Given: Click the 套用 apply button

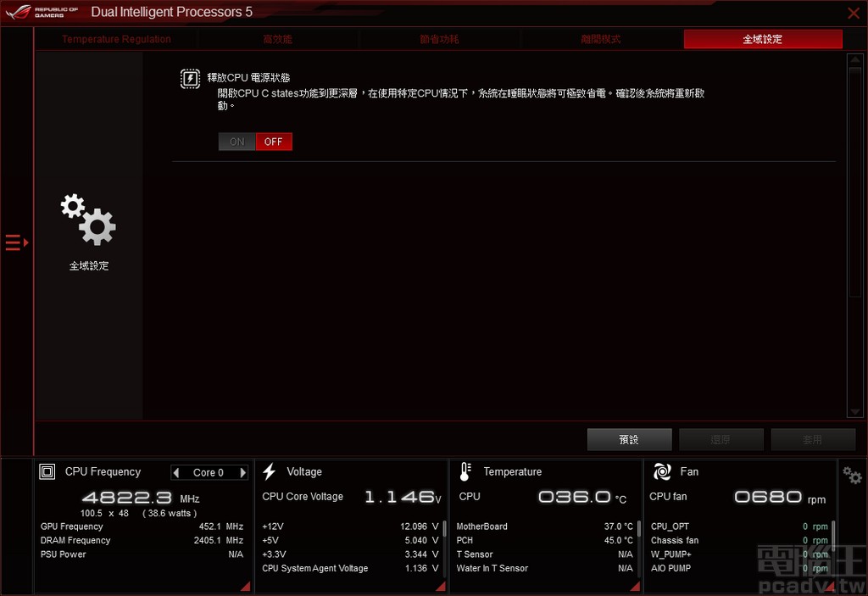Looking at the screenshot, I should point(813,439).
